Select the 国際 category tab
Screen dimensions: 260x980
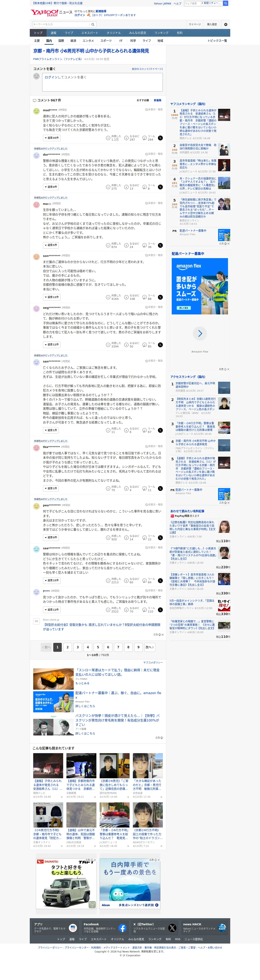[x=61, y=41]
